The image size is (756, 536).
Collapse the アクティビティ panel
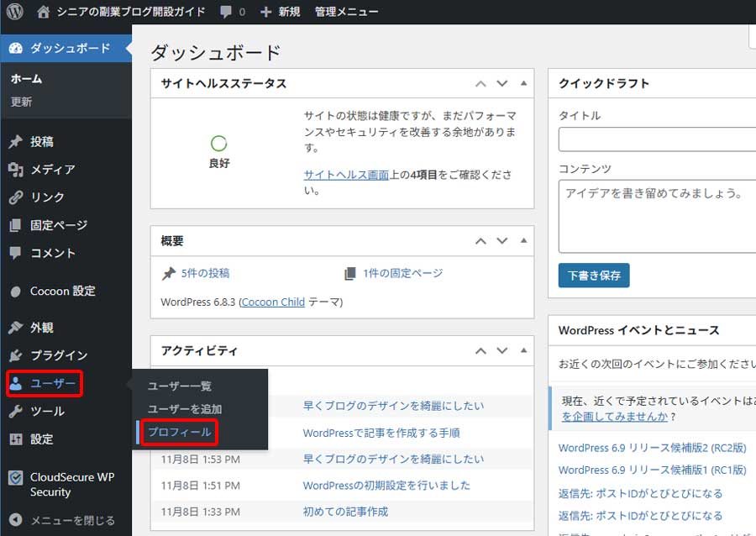[x=523, y=351]
